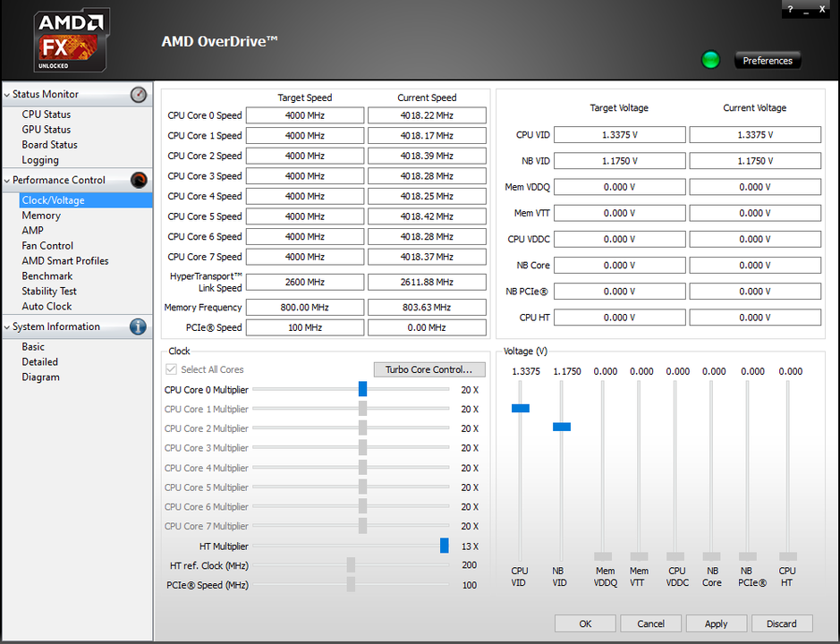Click the CPU HT current voltage field
Screen dimensions: 840x644
tap(755, 318)
